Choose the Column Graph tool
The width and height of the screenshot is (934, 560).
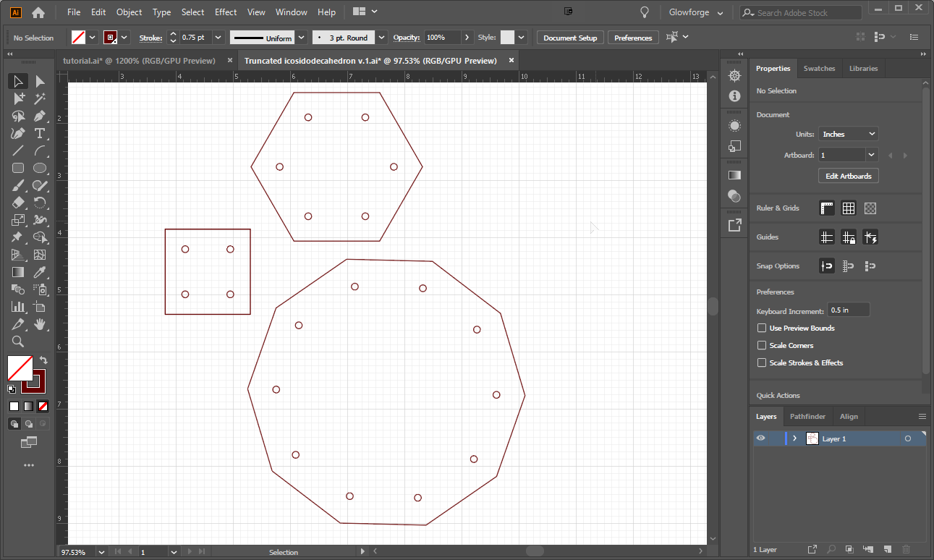point(18,307)
